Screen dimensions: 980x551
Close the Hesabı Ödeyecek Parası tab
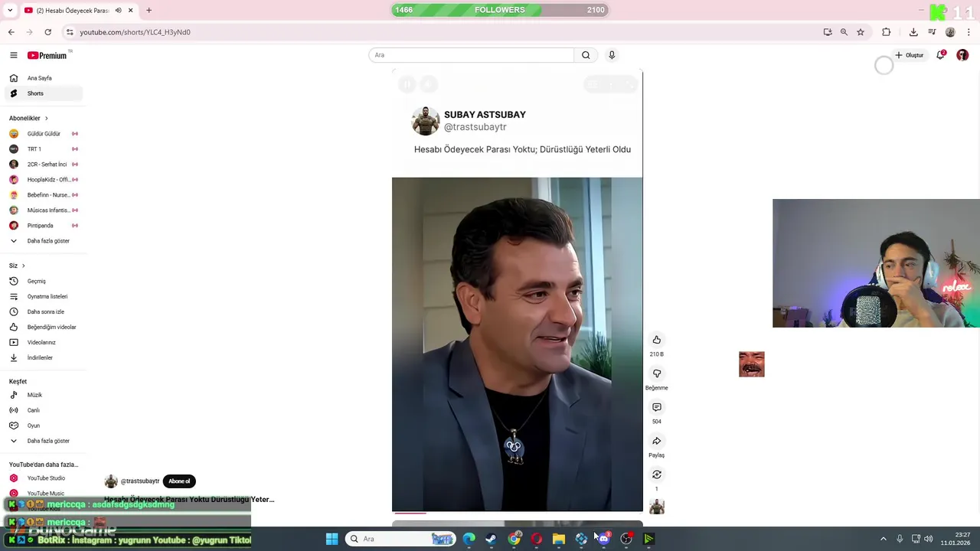130,11
